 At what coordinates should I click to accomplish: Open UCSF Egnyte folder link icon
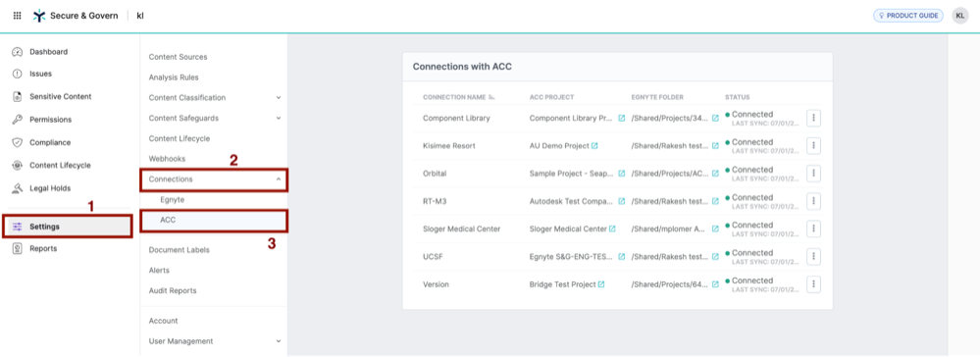click(715, 257)
